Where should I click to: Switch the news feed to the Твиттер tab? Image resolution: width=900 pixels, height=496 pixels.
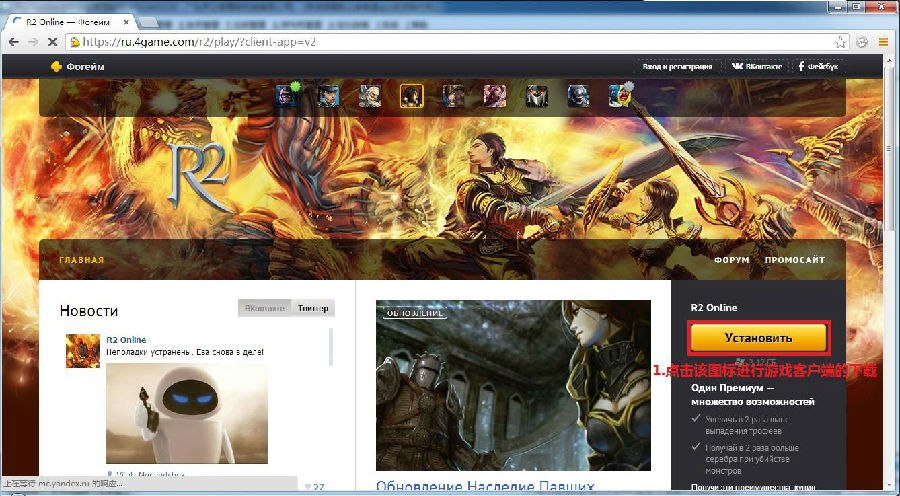point(313,308)
